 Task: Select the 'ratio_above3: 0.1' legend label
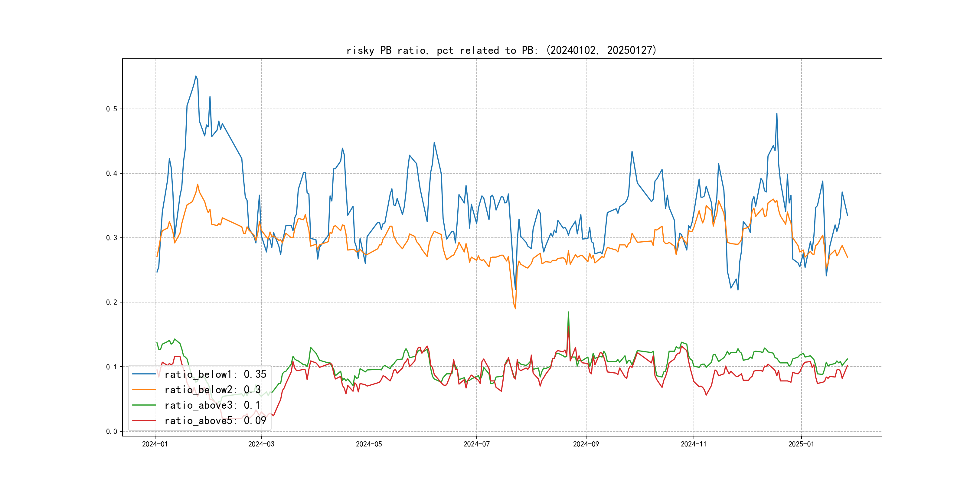212,405
